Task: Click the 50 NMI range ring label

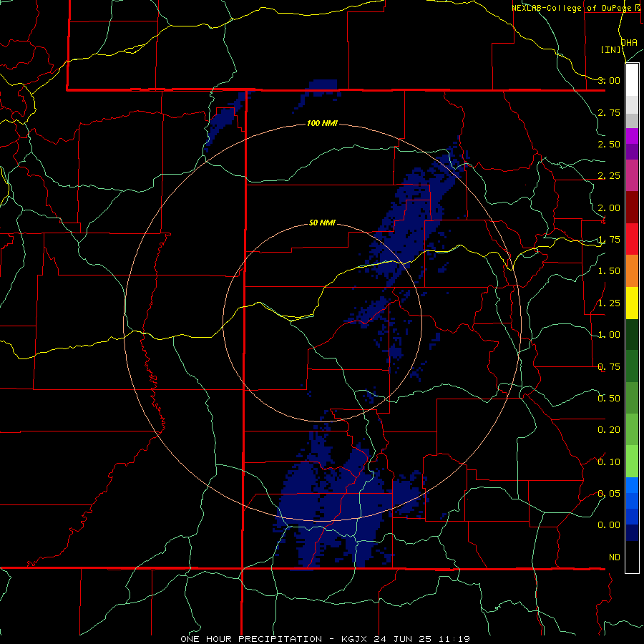Action: click(322, 223)
